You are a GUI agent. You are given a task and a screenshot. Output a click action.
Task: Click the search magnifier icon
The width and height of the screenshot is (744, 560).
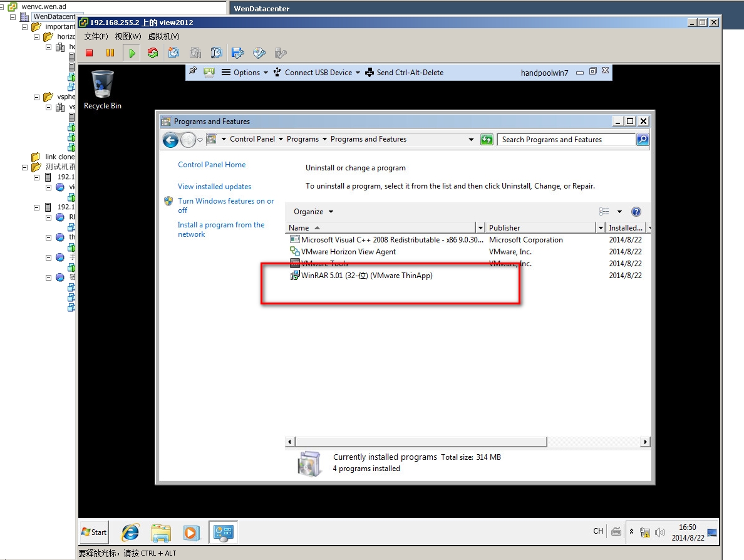click(643, 140)
